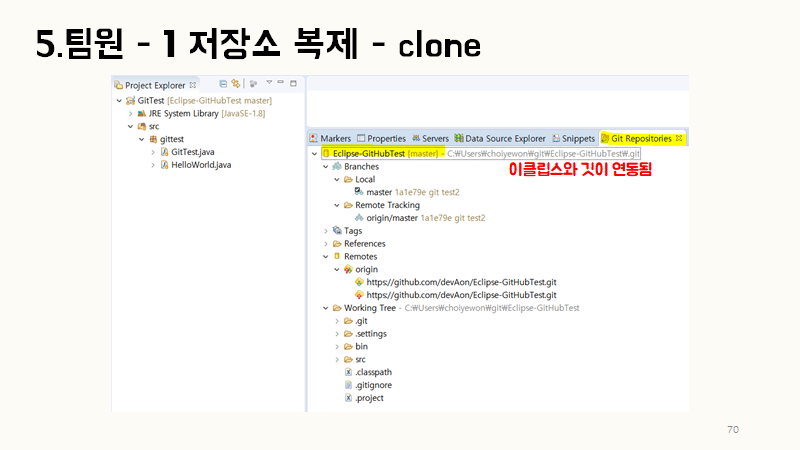Image resolution: width=800 pixels, height=450 pixels.
Task: Close the Git Repositories tab
Action: pos(680,138)
